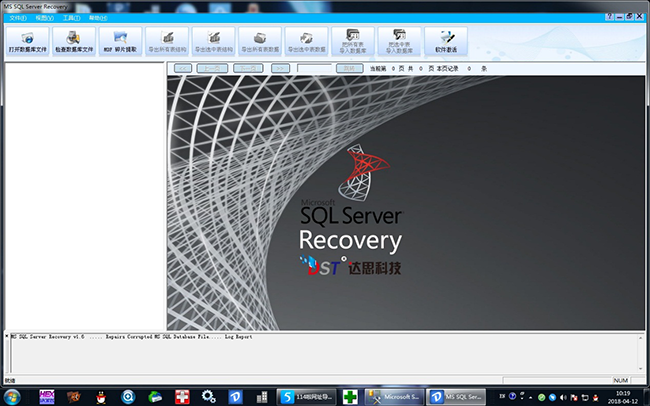
Task: Show hidden tray icons arrow
Action: click(x=531, y=397)
